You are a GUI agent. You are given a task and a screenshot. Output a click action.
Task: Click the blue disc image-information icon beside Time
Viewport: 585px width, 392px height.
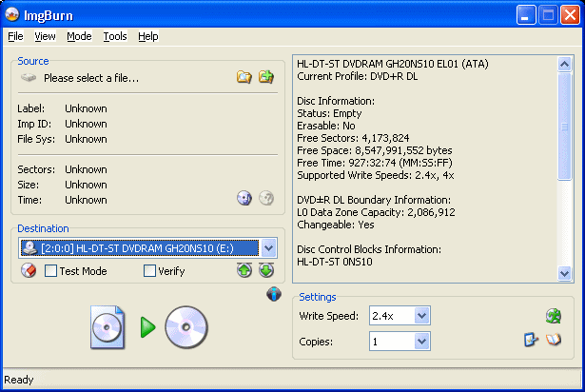244,198
